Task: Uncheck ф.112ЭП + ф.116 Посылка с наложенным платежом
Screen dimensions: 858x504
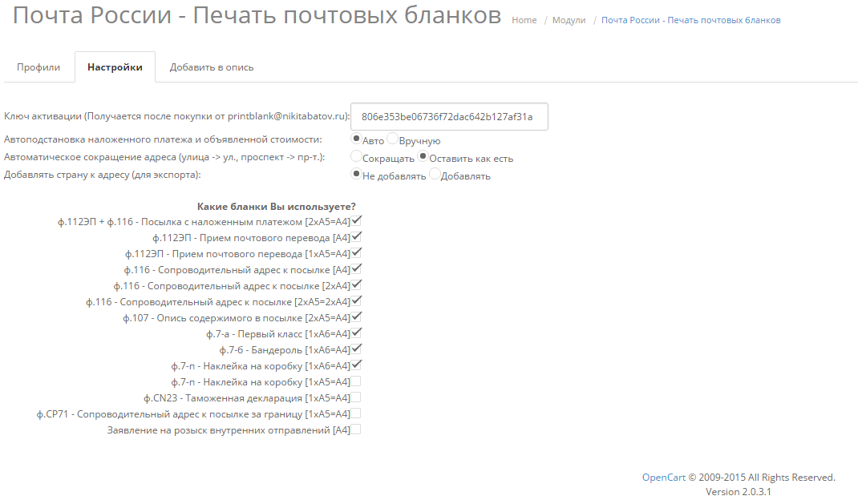Action: click(356, 221)
